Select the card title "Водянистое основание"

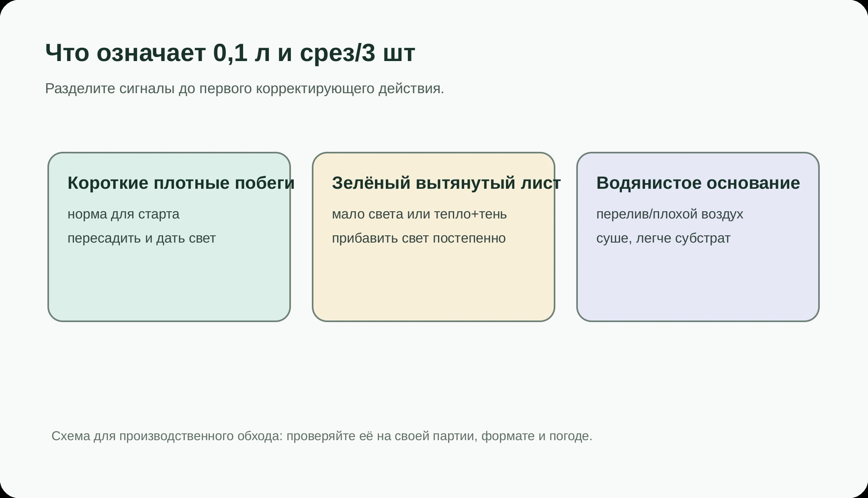tap(698, 183)
